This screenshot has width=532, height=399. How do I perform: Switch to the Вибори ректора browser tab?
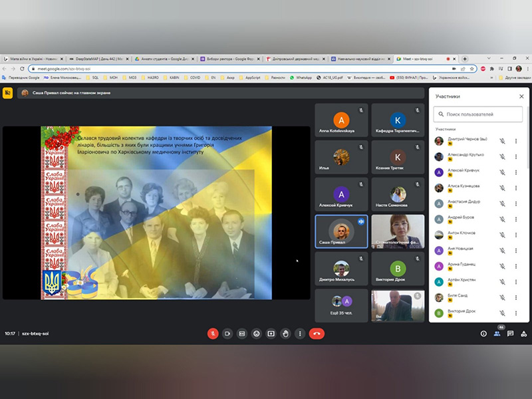tap(228, 59)
